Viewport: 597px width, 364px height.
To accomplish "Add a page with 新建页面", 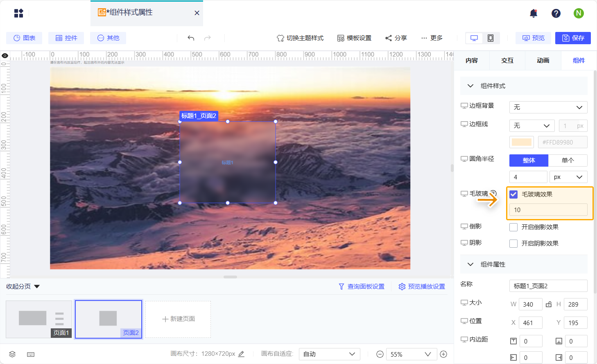I will point(178,319).
